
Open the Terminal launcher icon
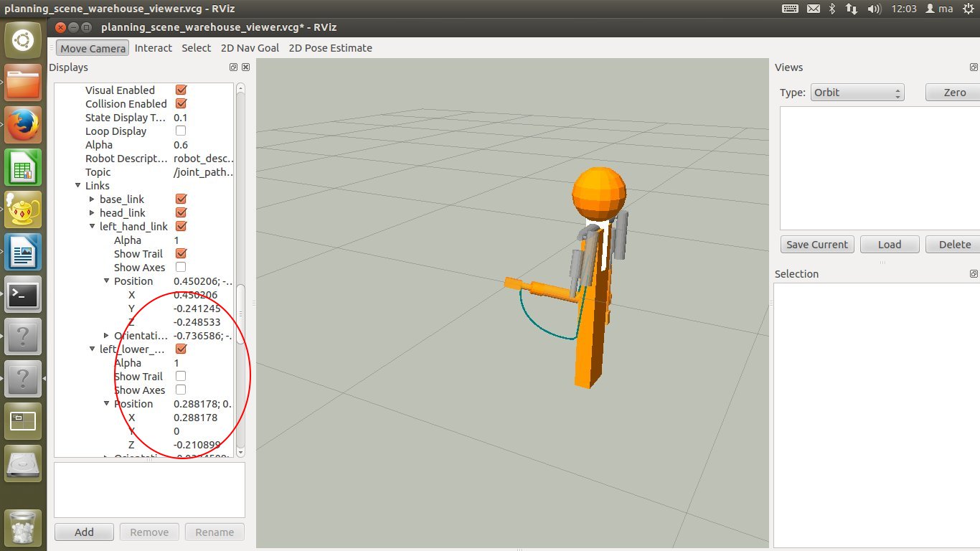click(23, 294)
